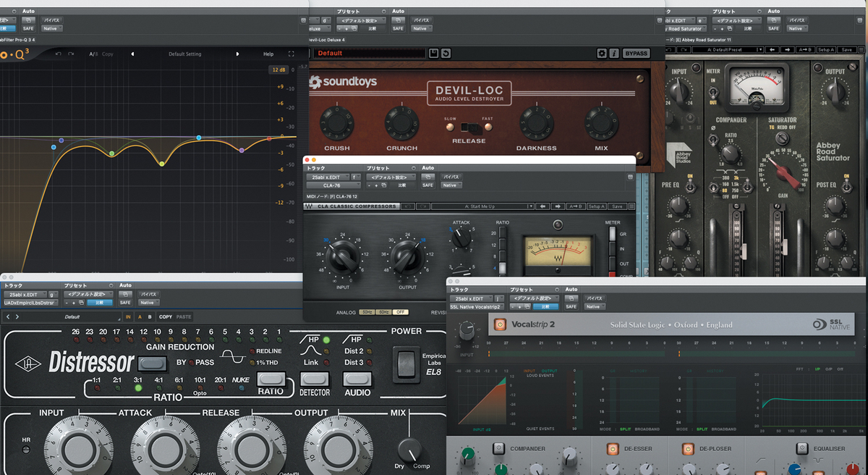This screenshot has height=475, width=868.
Task: Toggle the EQUALISER power button
Action: [x=801, y=449]
